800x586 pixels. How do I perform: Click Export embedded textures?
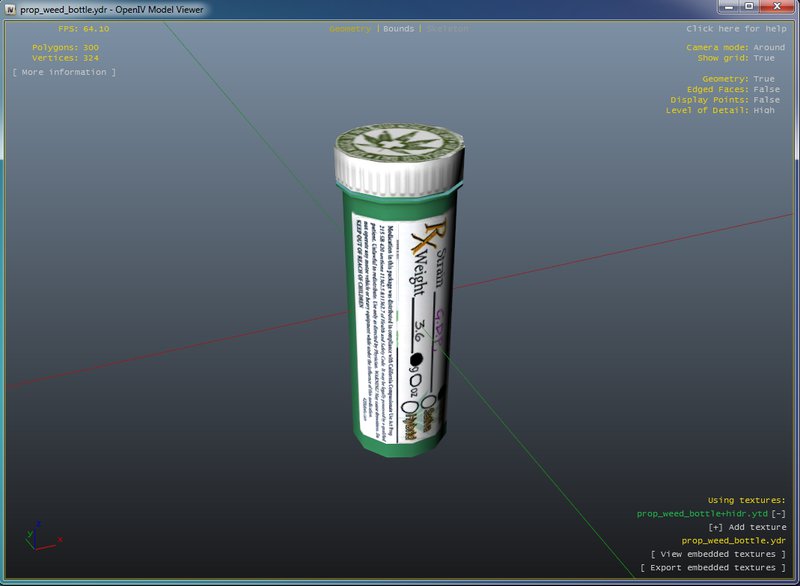pyautogui.click(x=713, y=568)
